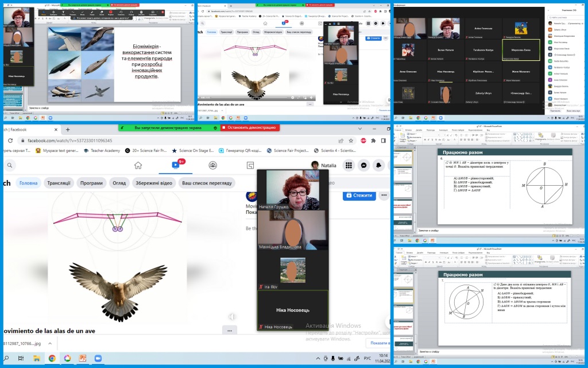Select Ніка Носовець tile in large Zoom strip
Viewport: 588px width, 368px height.
pos(292,310)
